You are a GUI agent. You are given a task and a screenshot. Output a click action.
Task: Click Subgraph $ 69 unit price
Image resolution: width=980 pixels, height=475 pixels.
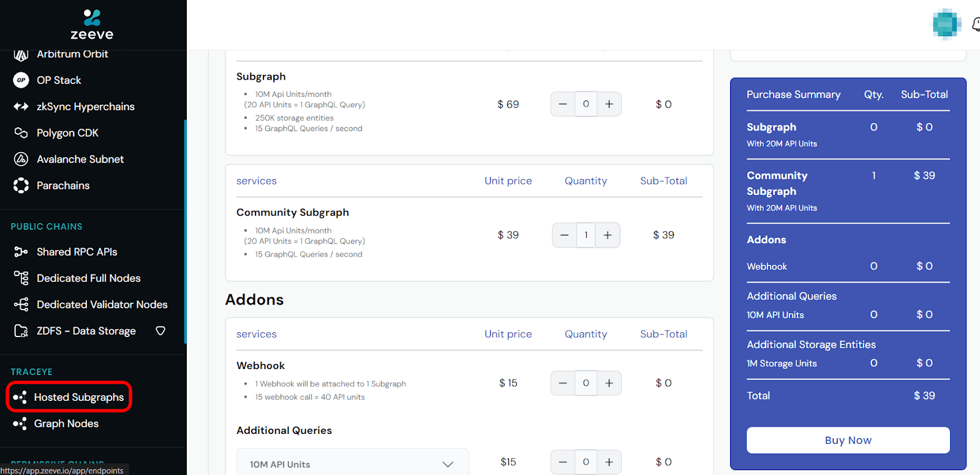(508, 105)
